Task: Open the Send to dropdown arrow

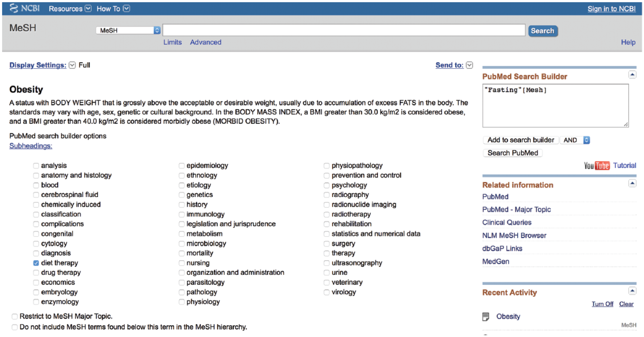Action: coord(469,65)
